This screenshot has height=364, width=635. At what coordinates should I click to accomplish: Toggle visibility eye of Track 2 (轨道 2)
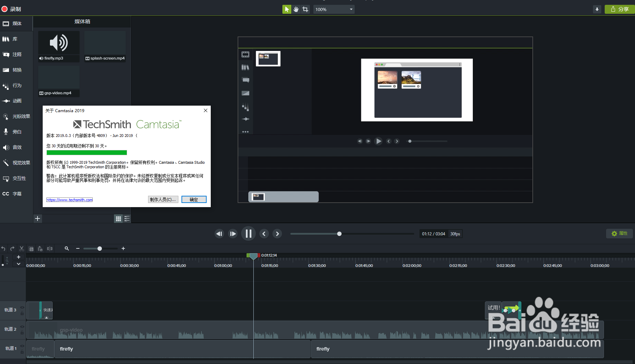[22, 327]
